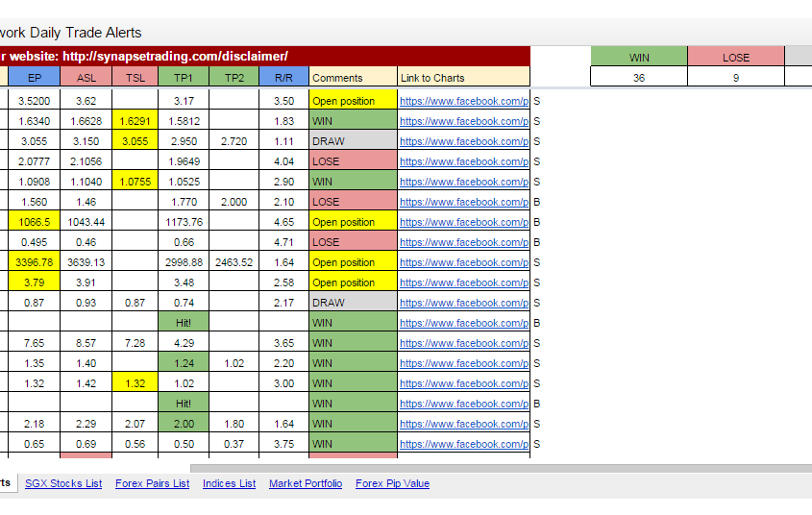Follow Facebook link in the 3.75 R/R row
The image size is (812, 515).
[x=463, y=444]
